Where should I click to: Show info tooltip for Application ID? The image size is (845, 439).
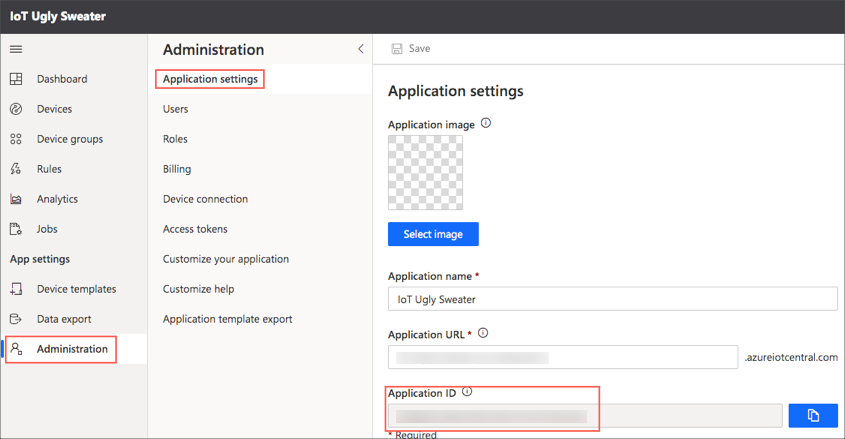467,392
